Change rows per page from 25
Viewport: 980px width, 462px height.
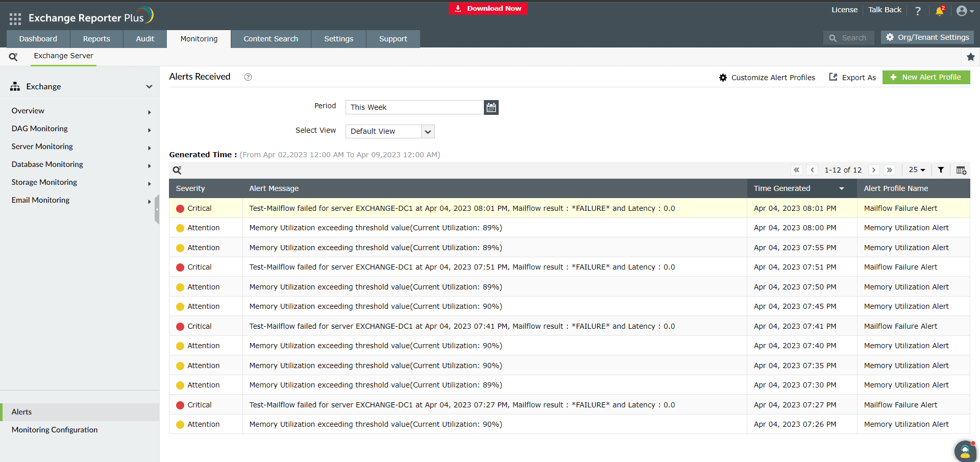[x=917, y=170]
